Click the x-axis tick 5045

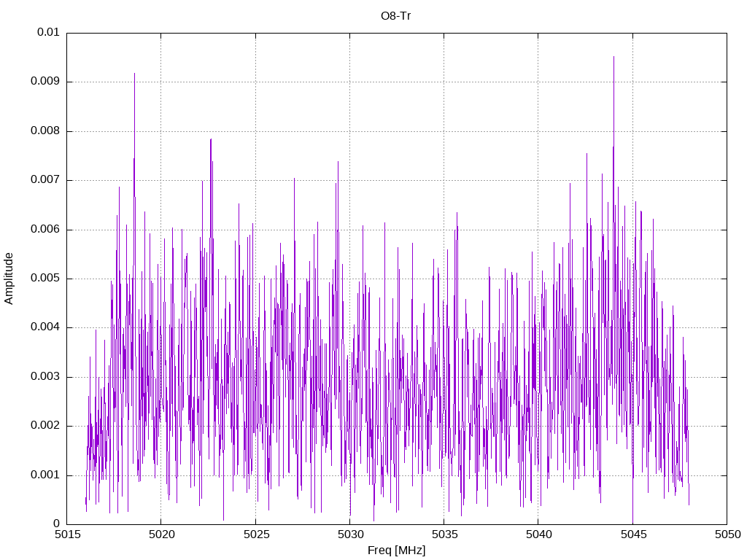point(634,534)
